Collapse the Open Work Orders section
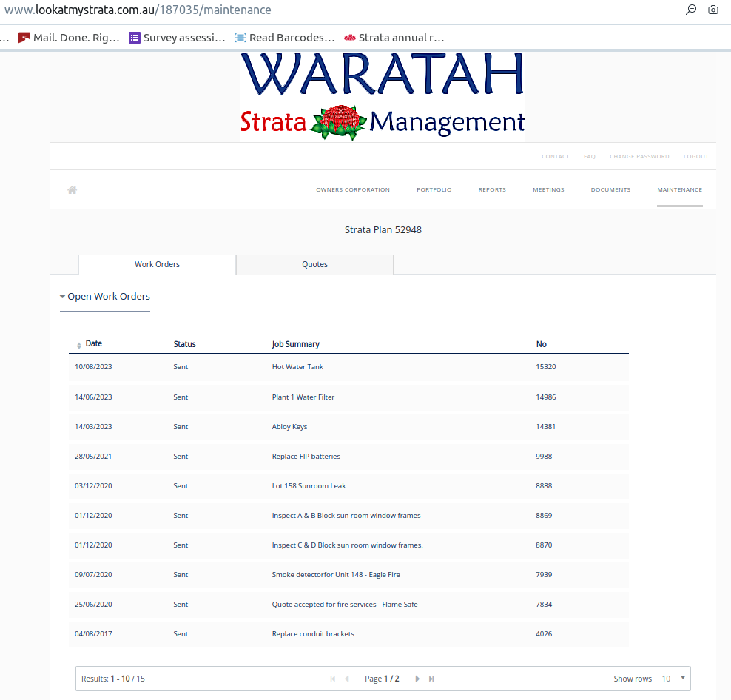This screenshot has height=700, width=731. (x=105, y=297)
